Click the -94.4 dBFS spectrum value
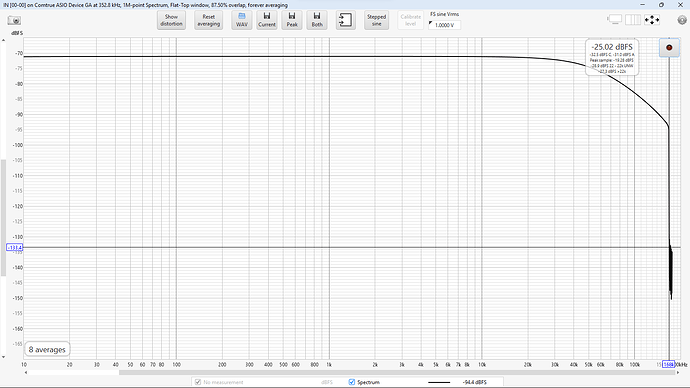This screenshot has width=690, height=388. [x=475, y=382]
